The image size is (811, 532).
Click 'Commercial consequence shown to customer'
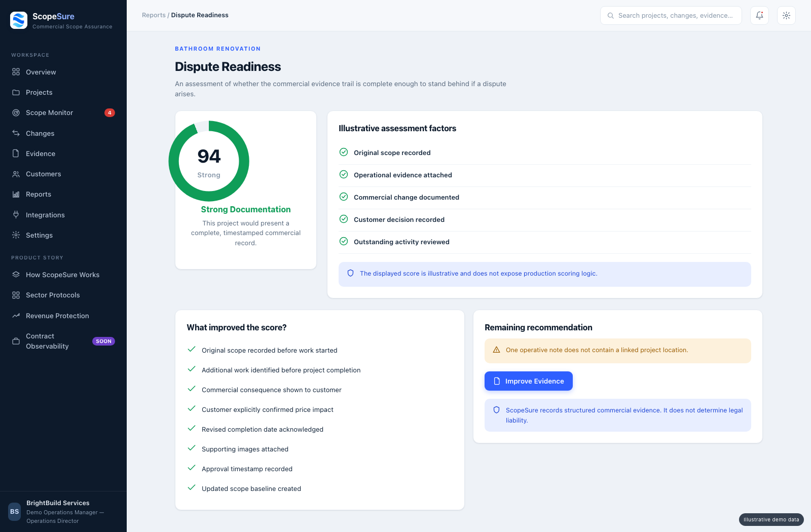point(272,390)
